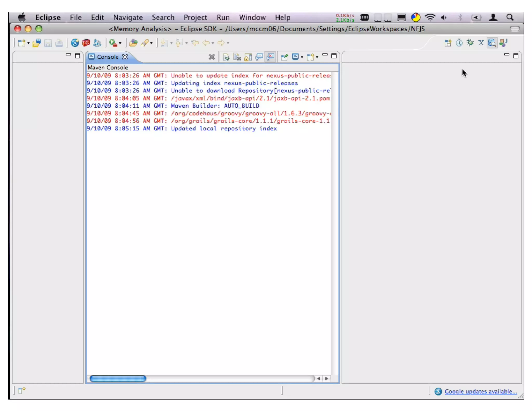This screenshot has width=532, height=411.
Task: Click the Open Perspective icon
Action: pos(448,43)
